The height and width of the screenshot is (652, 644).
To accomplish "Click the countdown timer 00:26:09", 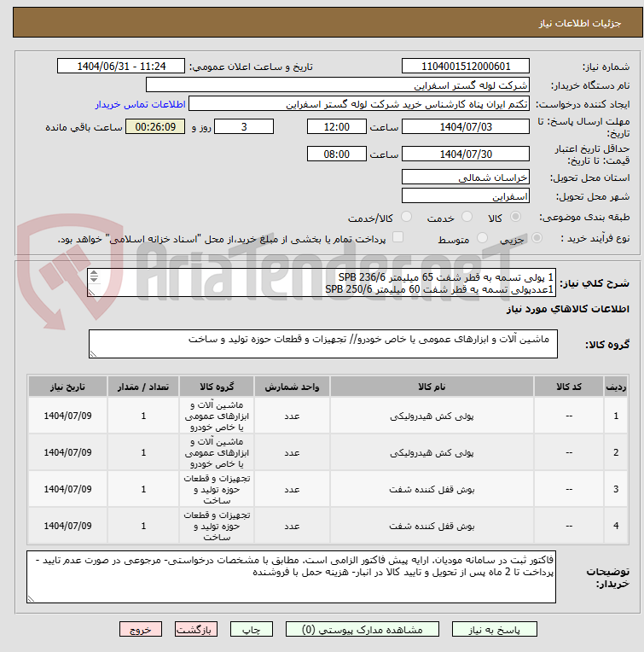I will (x=155, y=127).
